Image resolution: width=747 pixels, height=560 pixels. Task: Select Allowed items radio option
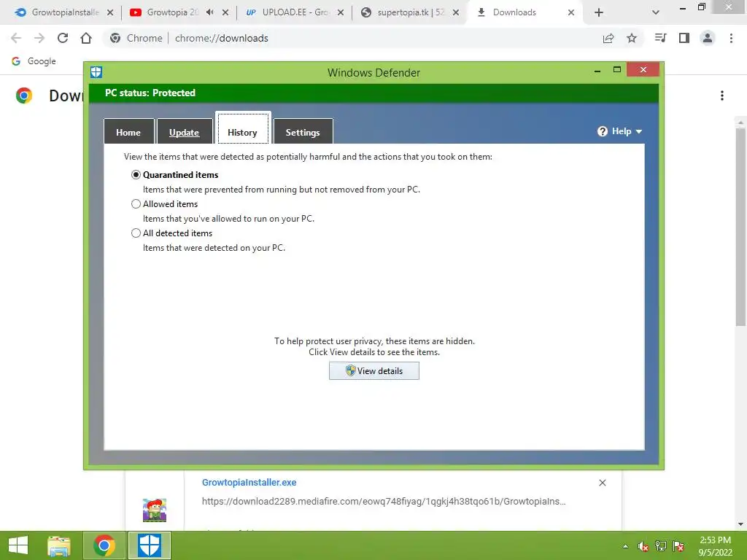[136, 204]
